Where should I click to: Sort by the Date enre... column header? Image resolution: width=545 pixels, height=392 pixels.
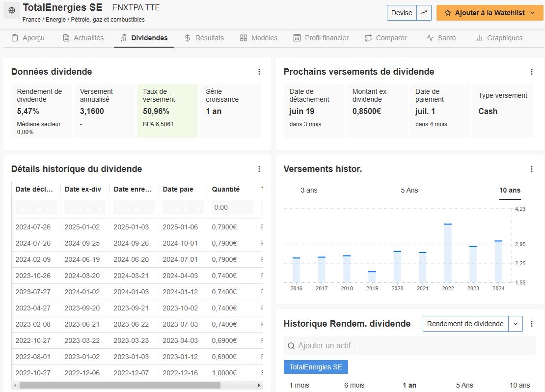tap(133, 189)
